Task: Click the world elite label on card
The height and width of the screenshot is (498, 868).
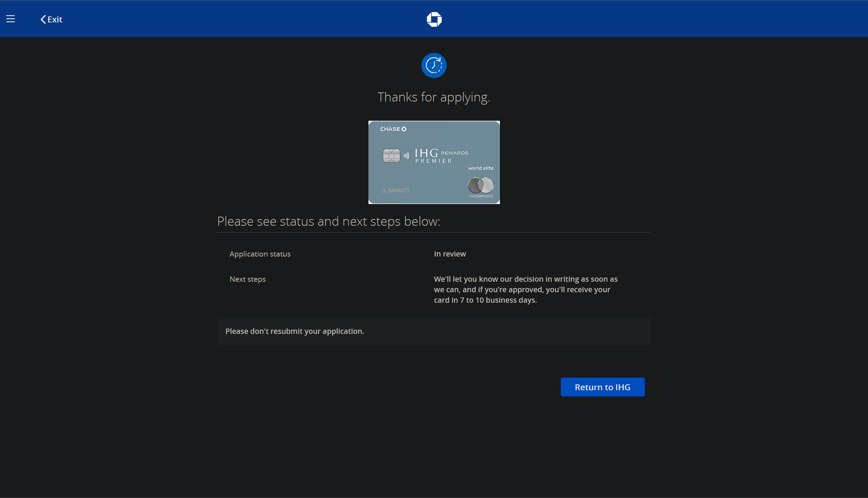Action: point(481,168)
